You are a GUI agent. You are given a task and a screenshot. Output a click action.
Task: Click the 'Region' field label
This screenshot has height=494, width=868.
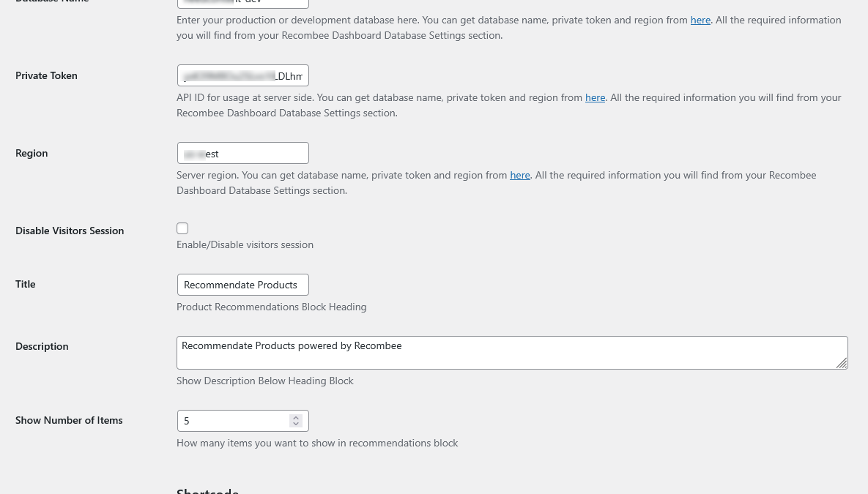(31, 153)
